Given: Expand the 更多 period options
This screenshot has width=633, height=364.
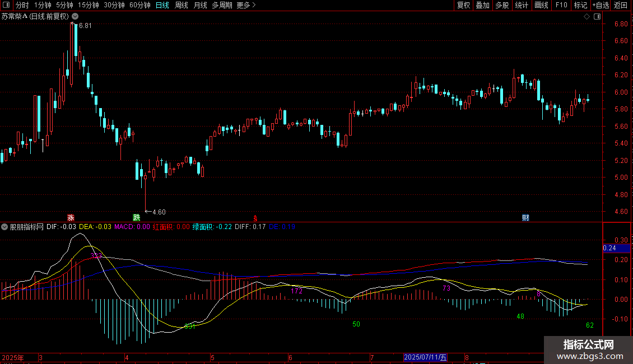Looking at the screenshot, I should [246, 5].
